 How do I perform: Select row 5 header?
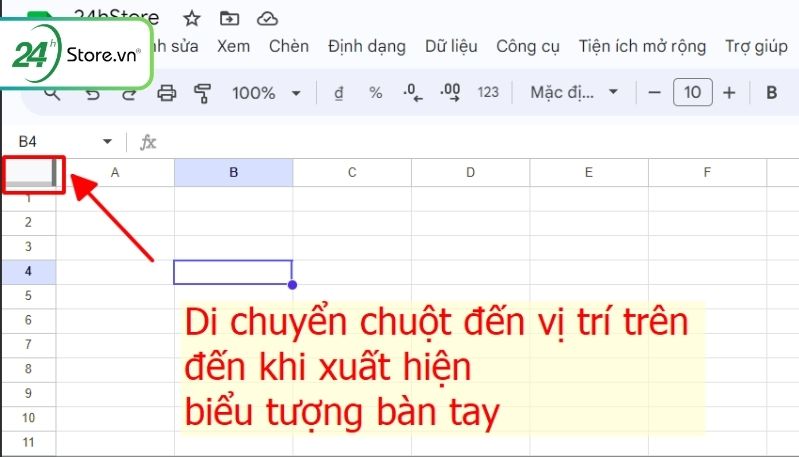pyautogui.click(x=29, y=295)
